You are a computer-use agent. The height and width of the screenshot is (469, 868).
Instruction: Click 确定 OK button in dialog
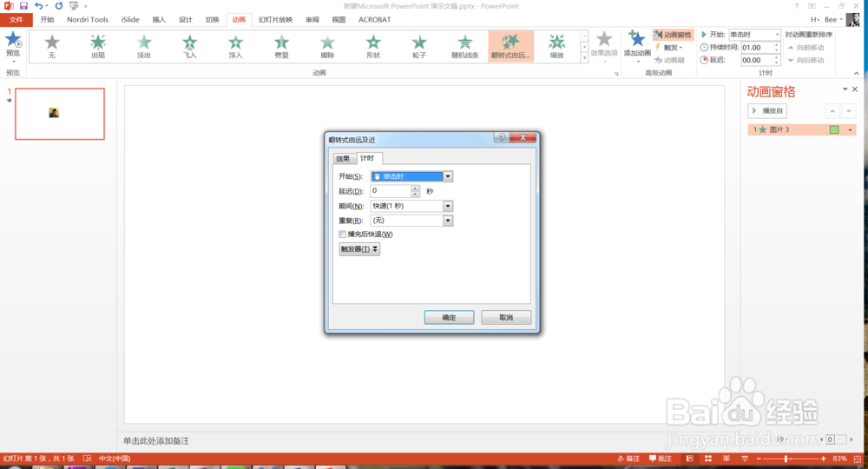(449, 317)
